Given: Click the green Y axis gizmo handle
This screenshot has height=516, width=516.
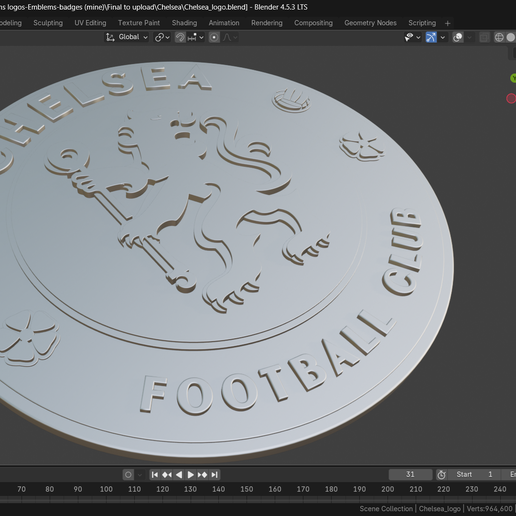Looking at the screenshot, I should click(513, 78).
